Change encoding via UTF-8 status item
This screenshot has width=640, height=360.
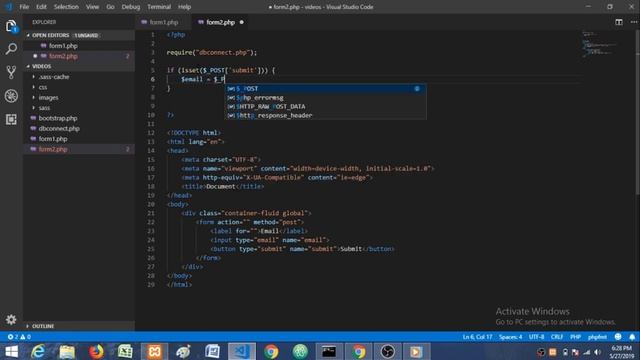[x=536, y=337]
